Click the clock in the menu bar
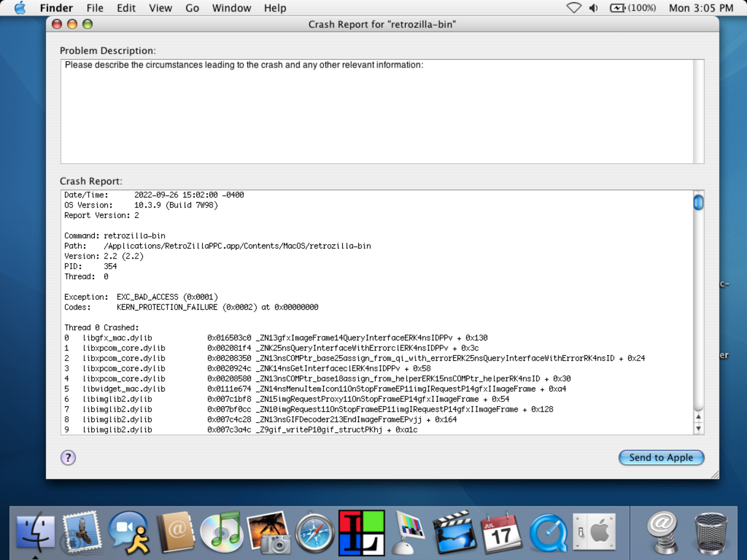Image resolution: width=747 pixels, height=560 pixels. [x=701, y=8]
